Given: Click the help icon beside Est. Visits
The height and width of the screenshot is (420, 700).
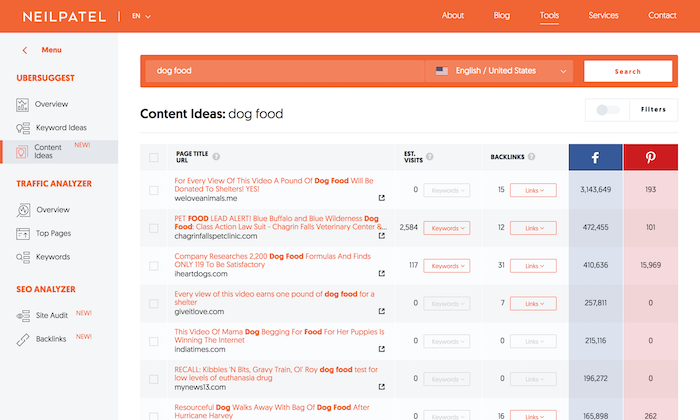Looking at the screenshot, I should point(430,157).
